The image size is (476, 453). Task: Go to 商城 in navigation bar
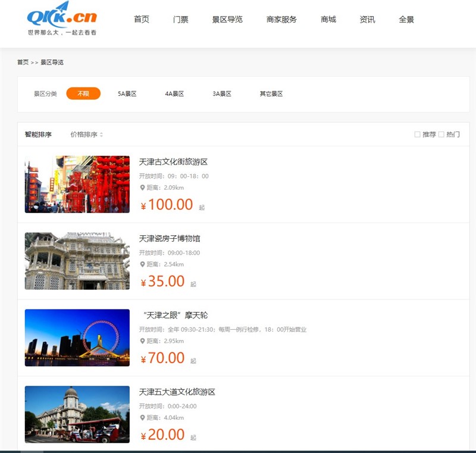tap(328, 20)
